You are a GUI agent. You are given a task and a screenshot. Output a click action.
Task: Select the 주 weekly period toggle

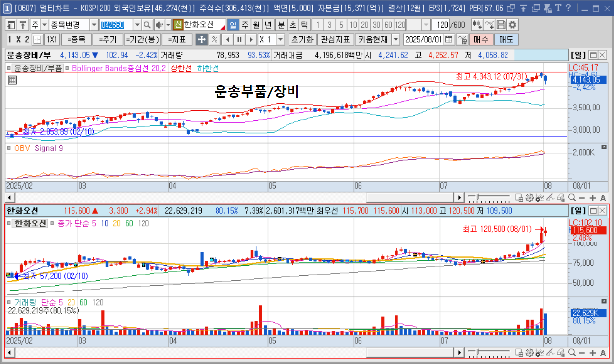coord(245,25)
